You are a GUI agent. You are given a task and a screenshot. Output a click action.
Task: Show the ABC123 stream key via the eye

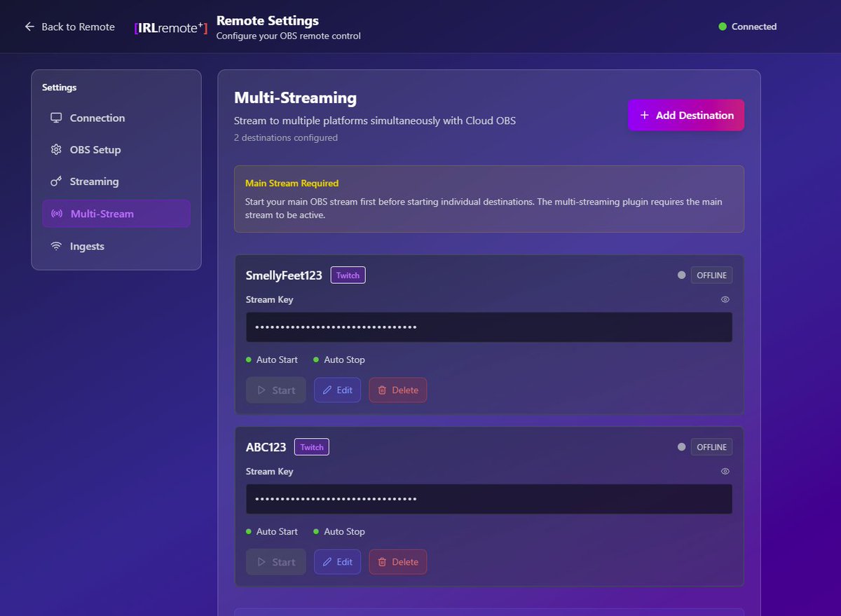pos(725,471)
